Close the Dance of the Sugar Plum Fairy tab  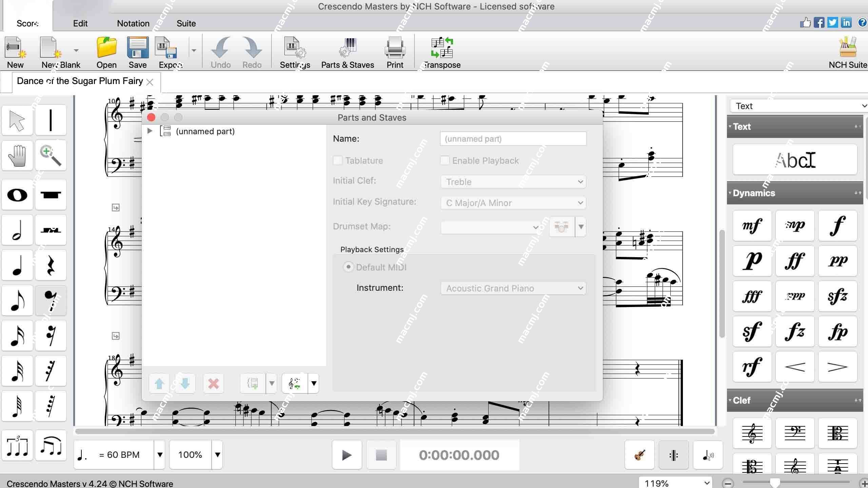point(150,82)
